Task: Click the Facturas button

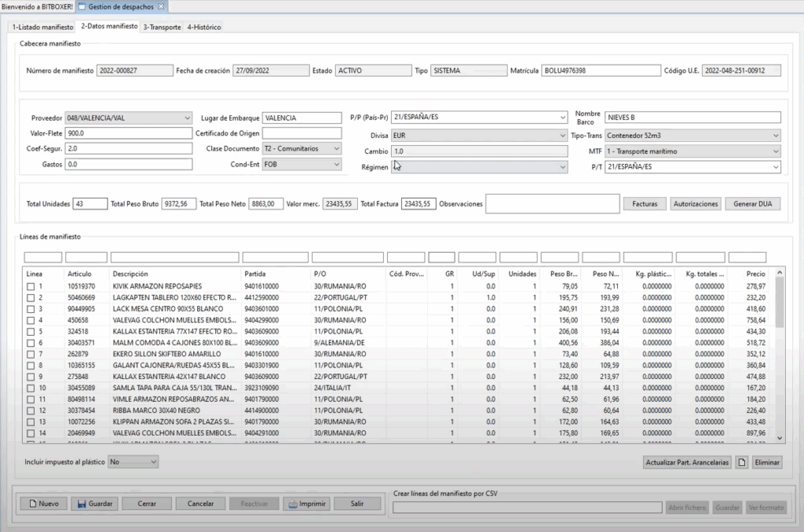Action: point(645,204)
